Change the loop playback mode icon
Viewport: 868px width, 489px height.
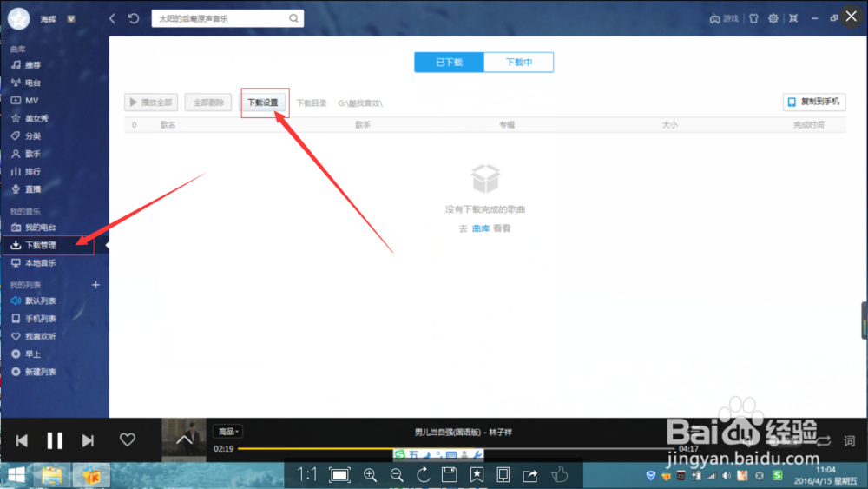(823, 441)
